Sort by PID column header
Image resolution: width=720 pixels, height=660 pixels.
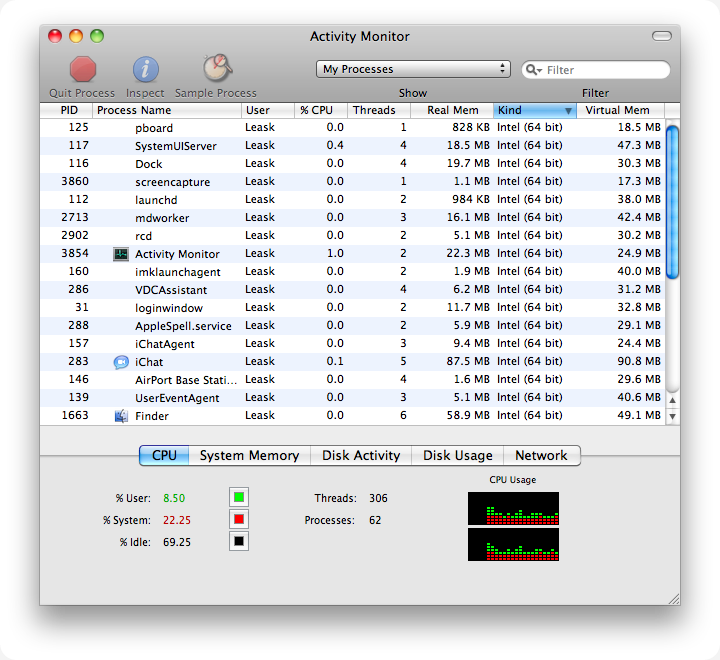[x=67, y=110]
